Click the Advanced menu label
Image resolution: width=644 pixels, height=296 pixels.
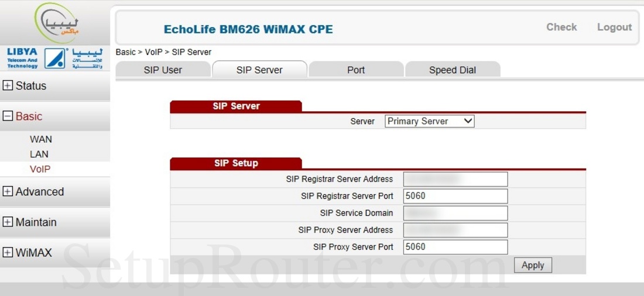(x=40, y=191)
